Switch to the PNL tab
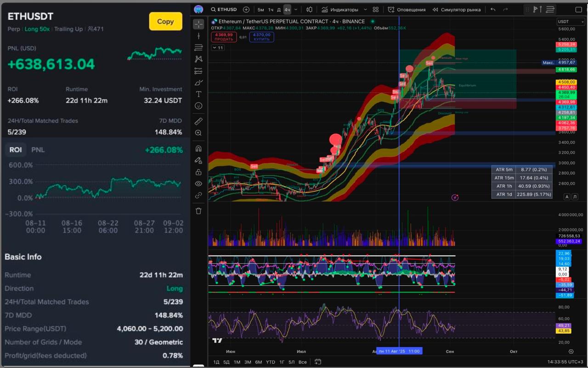 coord(38,150)
